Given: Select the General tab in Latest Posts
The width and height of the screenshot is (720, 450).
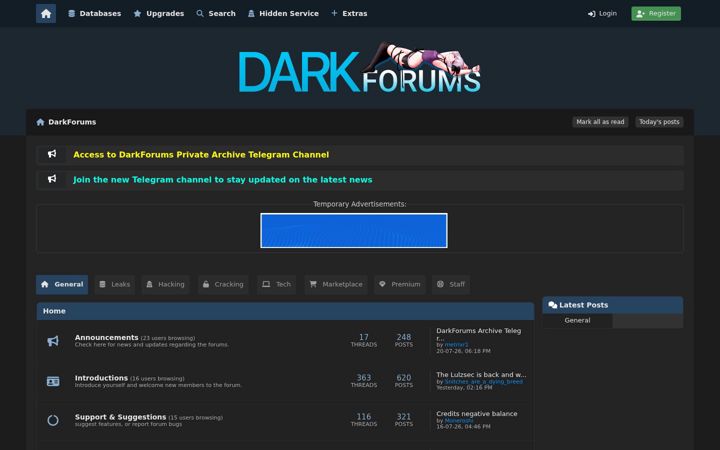Looking at the screenshot, I should (577, 321).
